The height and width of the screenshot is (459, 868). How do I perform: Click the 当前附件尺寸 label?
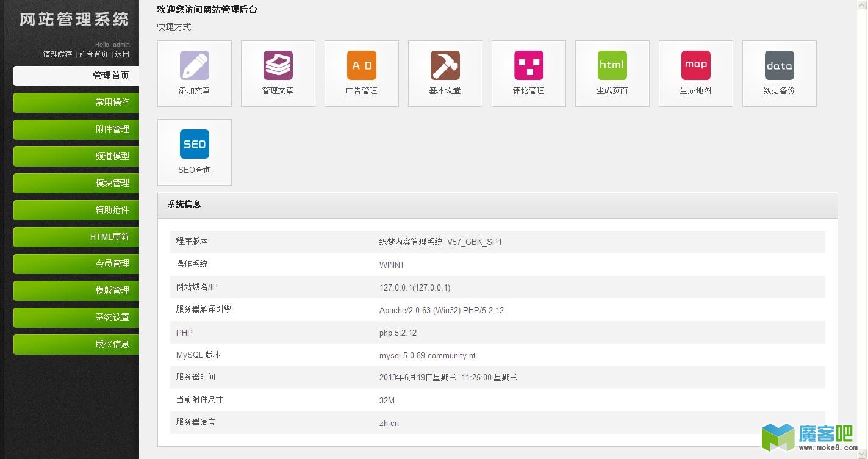click(199, 400)
